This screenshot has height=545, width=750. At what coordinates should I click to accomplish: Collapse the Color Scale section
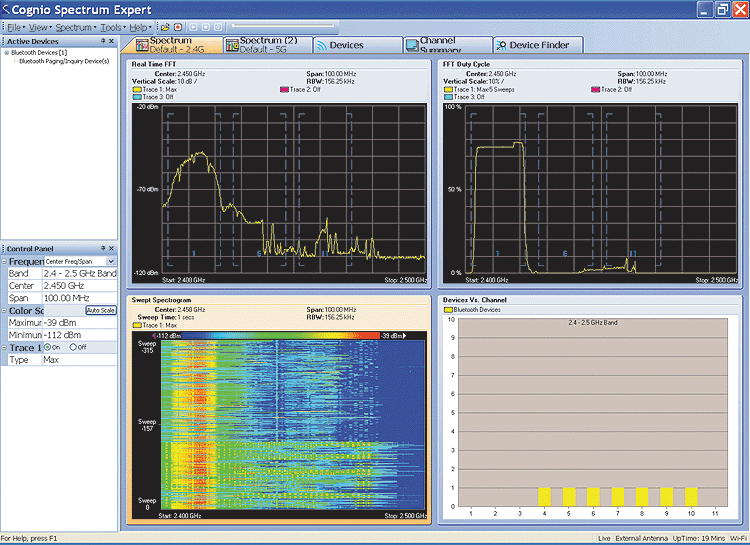click(x=4, y=311)
